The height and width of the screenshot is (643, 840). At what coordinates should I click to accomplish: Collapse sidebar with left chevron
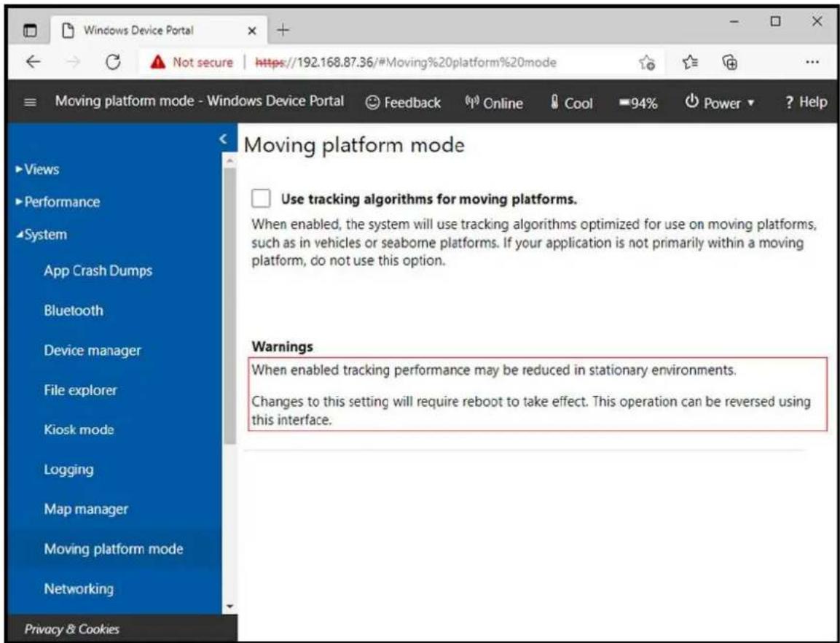point(224,139)
